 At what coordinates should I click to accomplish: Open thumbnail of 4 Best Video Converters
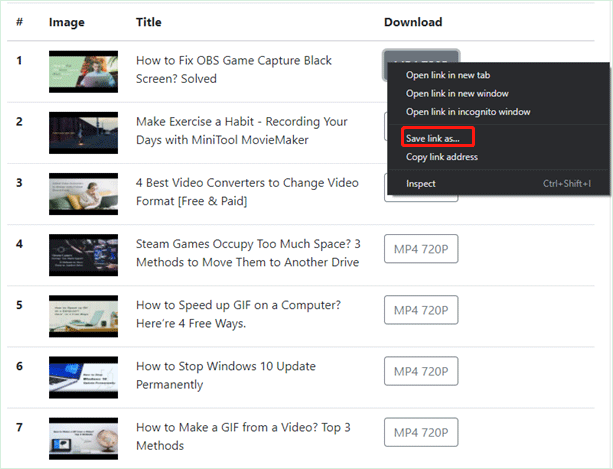point(83,194)
